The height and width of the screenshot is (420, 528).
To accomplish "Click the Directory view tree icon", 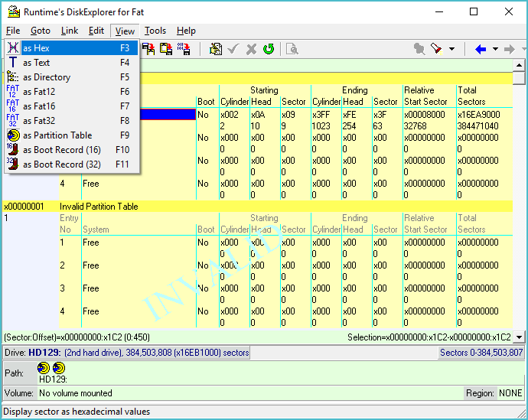I will [13, 77].
